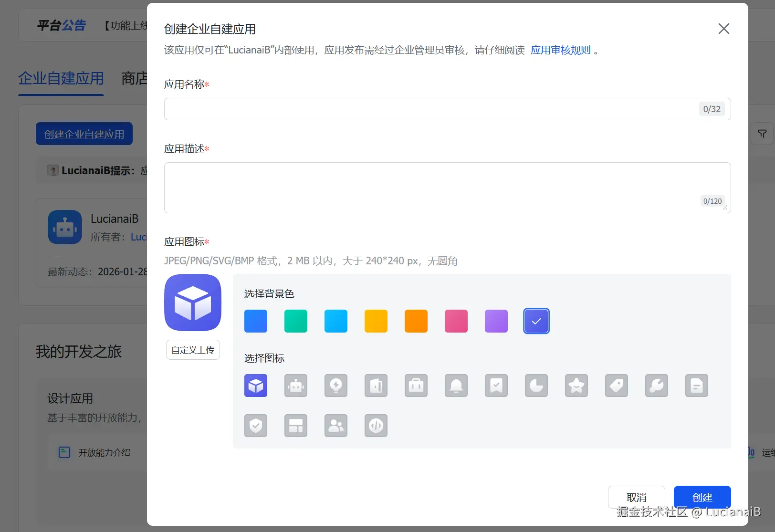Pick the people group icon option
The image size is (775, 532).
click(x=336, y=426)
